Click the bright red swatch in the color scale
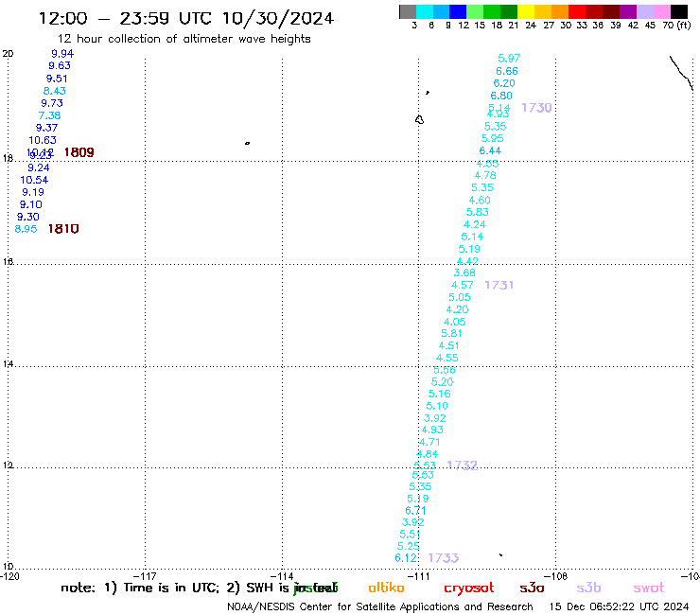 click(x=577, y=11)
